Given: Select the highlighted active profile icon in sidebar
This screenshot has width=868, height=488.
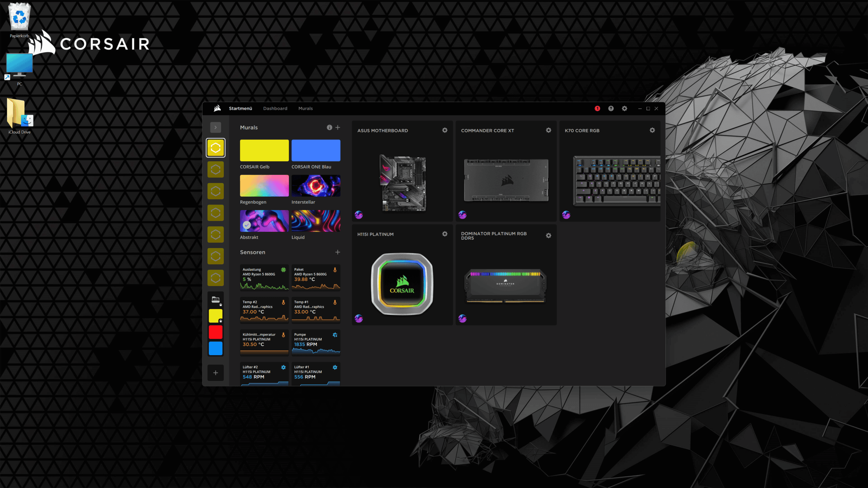Looking at the screenshot, I should pyautogui.click(x=216, y=148).
